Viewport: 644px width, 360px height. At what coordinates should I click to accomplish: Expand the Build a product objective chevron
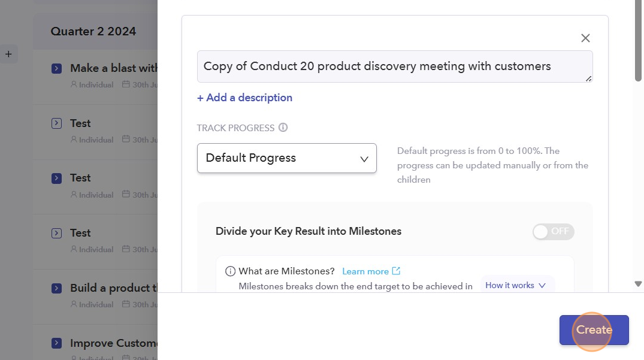point(56,288)
